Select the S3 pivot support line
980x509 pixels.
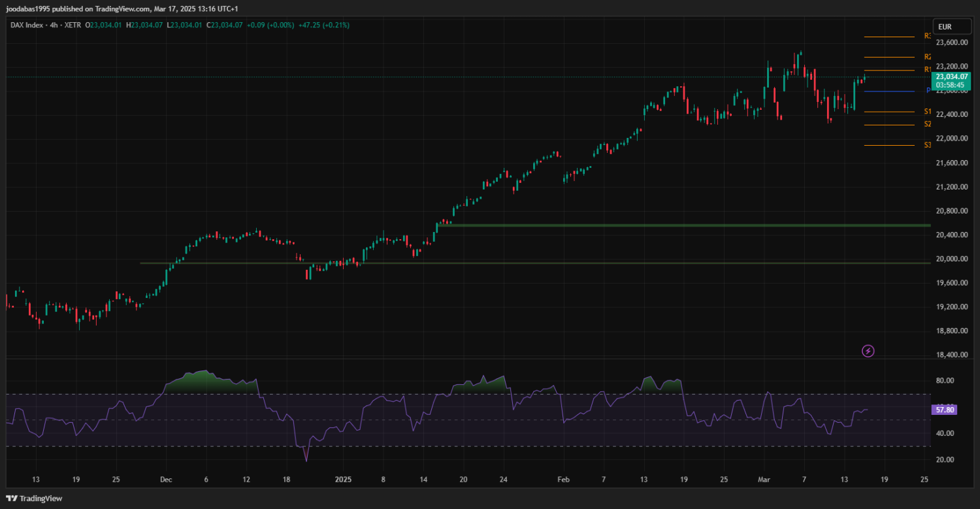[x=889, y=145]
